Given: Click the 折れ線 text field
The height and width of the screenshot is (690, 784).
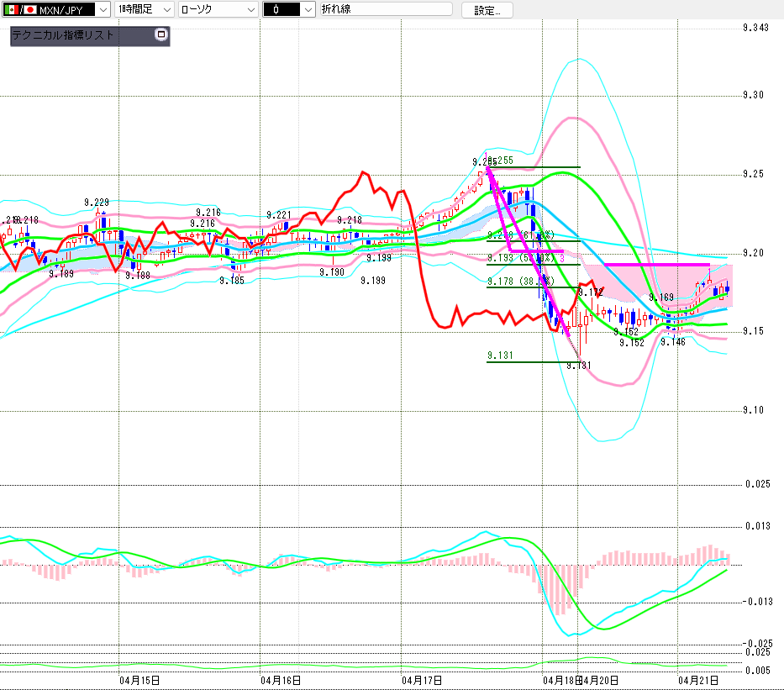Looking at the screenshot, I should (387, 9).
